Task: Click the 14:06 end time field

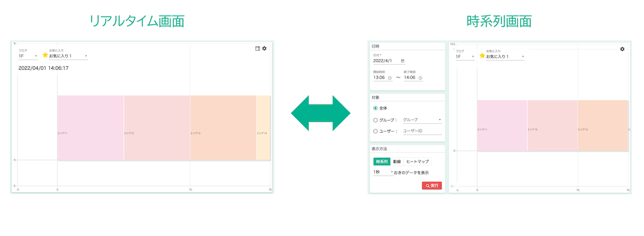Action: point(413,78)
